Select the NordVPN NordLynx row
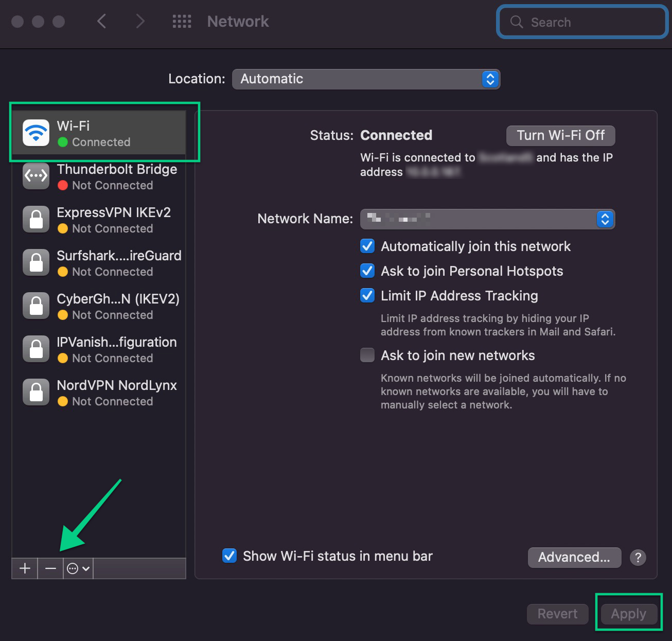 99,393
